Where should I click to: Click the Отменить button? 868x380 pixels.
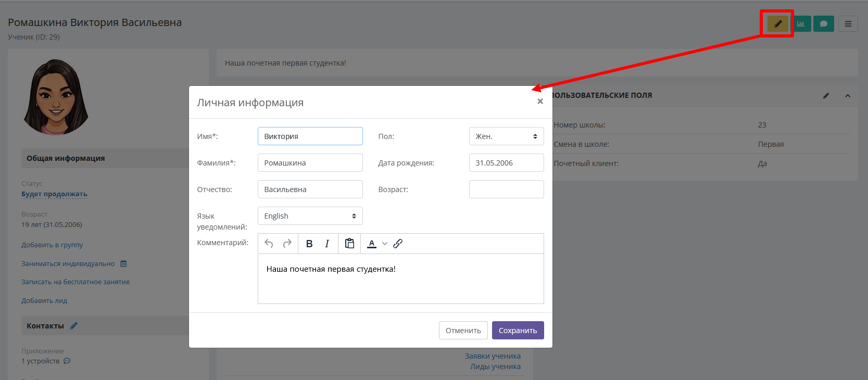[463, 331]
